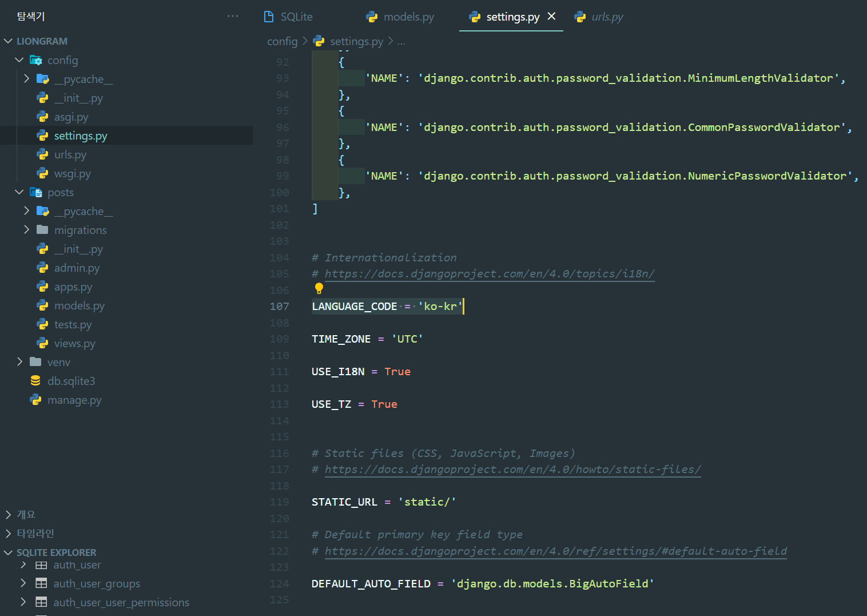Collapse the posts folder chevron

(x=19, y=192)
